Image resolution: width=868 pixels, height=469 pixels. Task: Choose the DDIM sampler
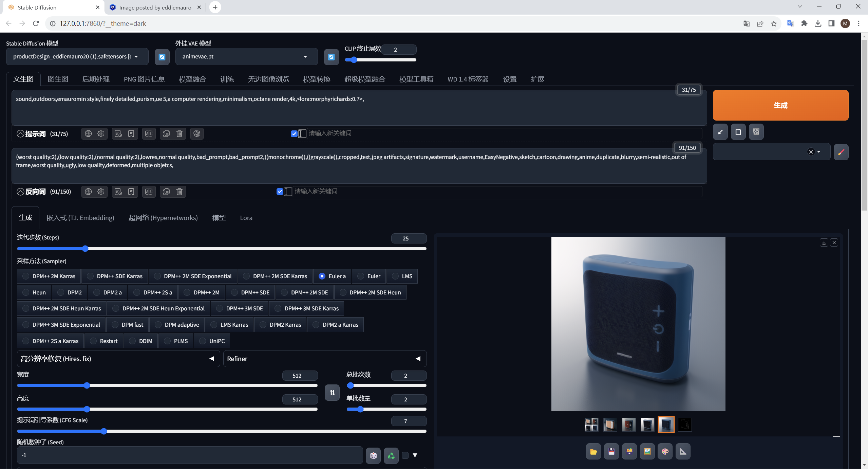tap(141, 341)
